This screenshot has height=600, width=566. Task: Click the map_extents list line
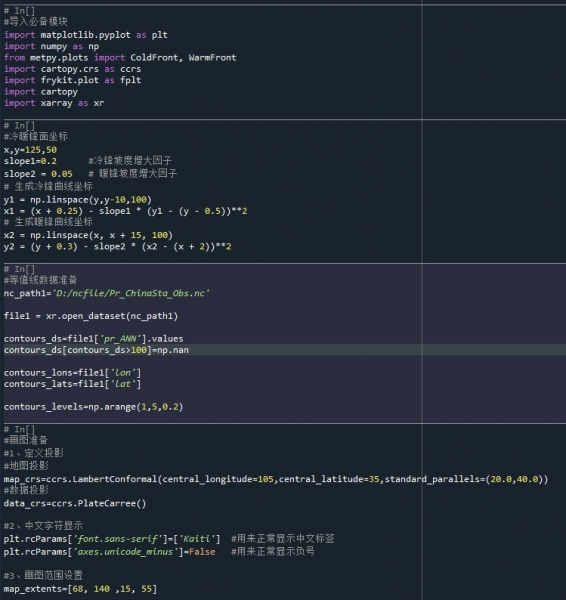[80, 589]
